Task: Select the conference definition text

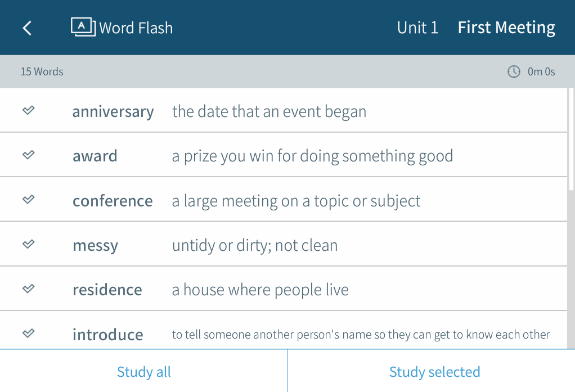Action: [x=296, y=201]
